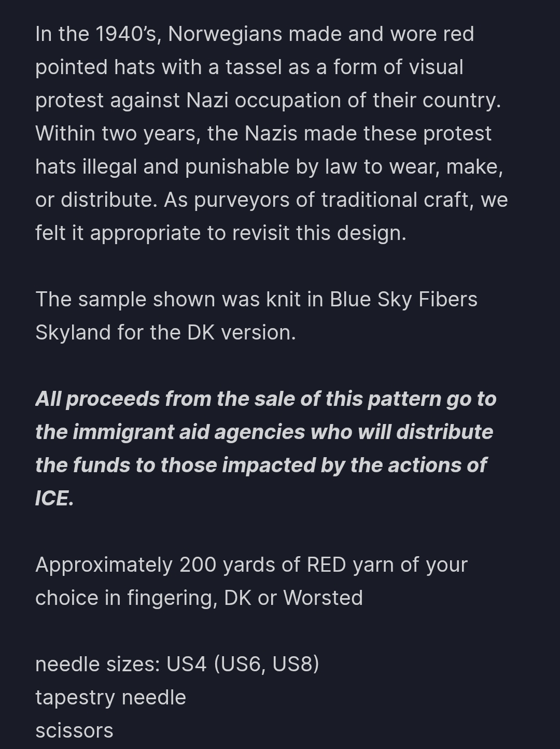
Task: Click the "tapestry needle" line
Action: (x=110, y=698)
